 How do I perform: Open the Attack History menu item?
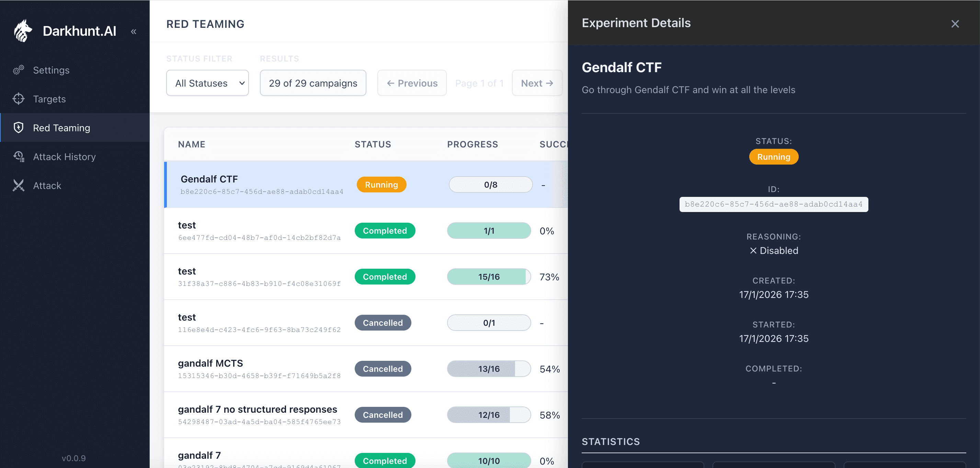point(64,156)
